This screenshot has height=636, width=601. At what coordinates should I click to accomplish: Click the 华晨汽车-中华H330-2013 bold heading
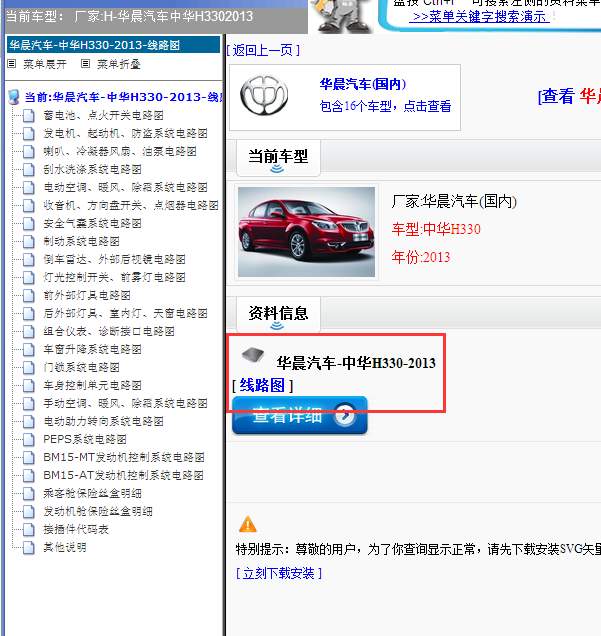pyautogui.click(x=356, y=363)
